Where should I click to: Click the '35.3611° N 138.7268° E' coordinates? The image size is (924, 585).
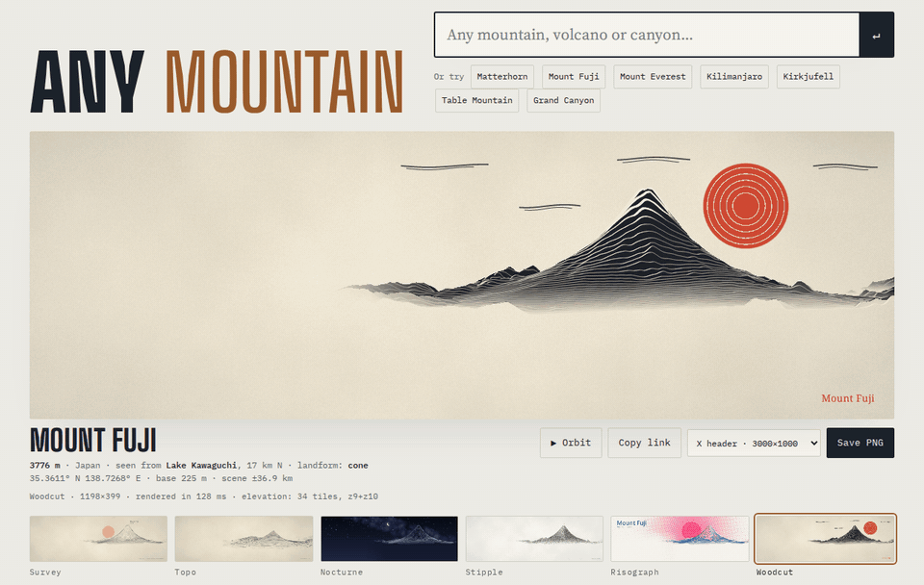[x=86, y=478]
